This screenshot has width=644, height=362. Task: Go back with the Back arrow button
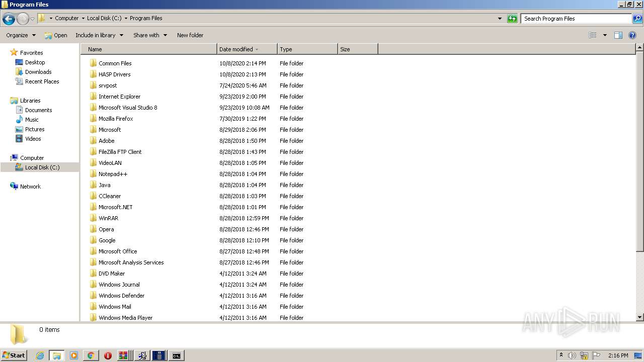click(9, 19)
